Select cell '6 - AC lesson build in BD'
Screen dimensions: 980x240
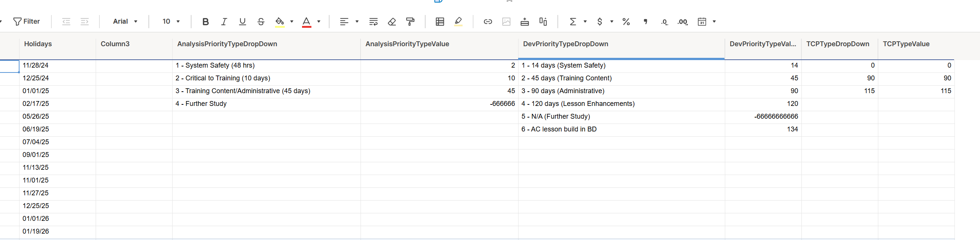pos(622,130)
